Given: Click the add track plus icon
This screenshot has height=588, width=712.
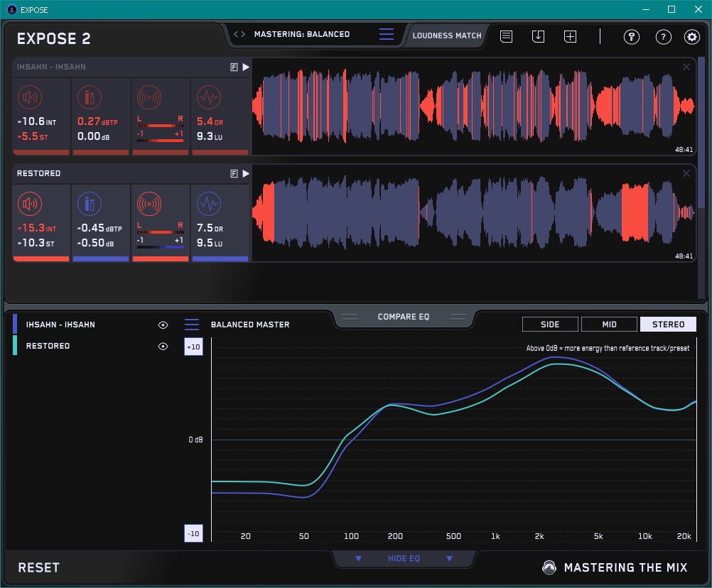Looking at the screenshot, I should click(570, 36).
